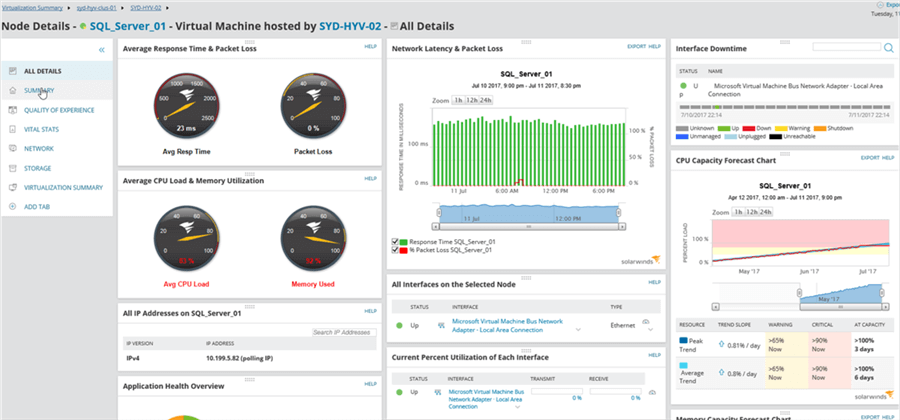900x420 pixels.
Task: Click the Interface Downtime timeline bar
Action: point(785,107)
